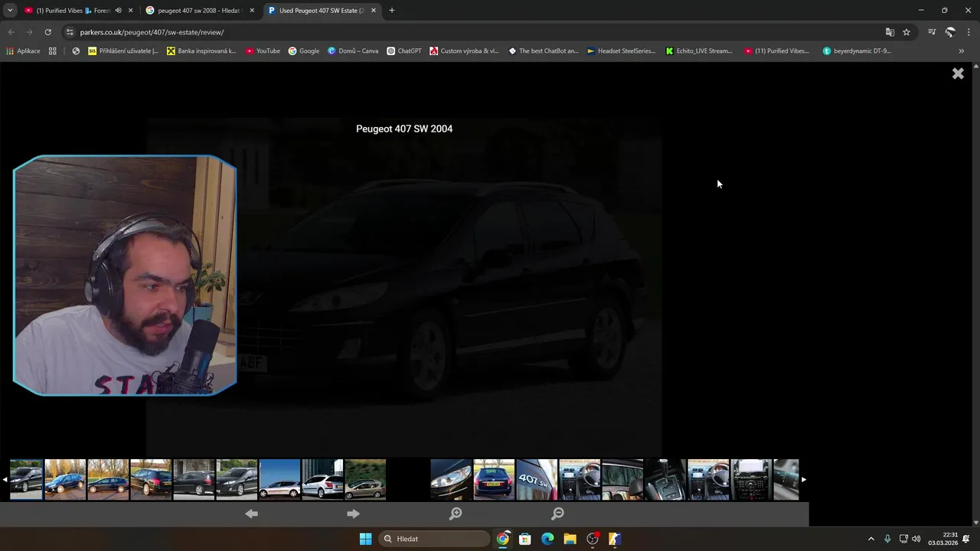Open rear view with yellow plate thumbnail
The image size is (980, 551).
494,479
